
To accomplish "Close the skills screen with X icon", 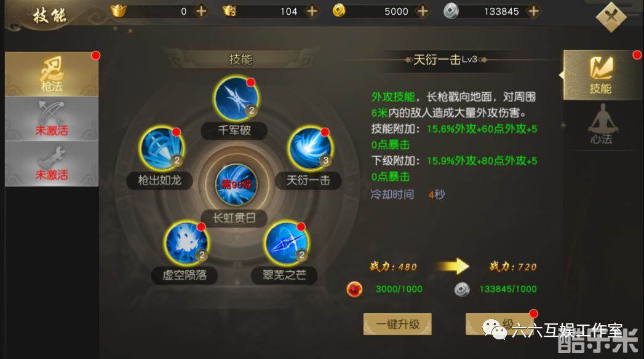I will click(611, 17).
